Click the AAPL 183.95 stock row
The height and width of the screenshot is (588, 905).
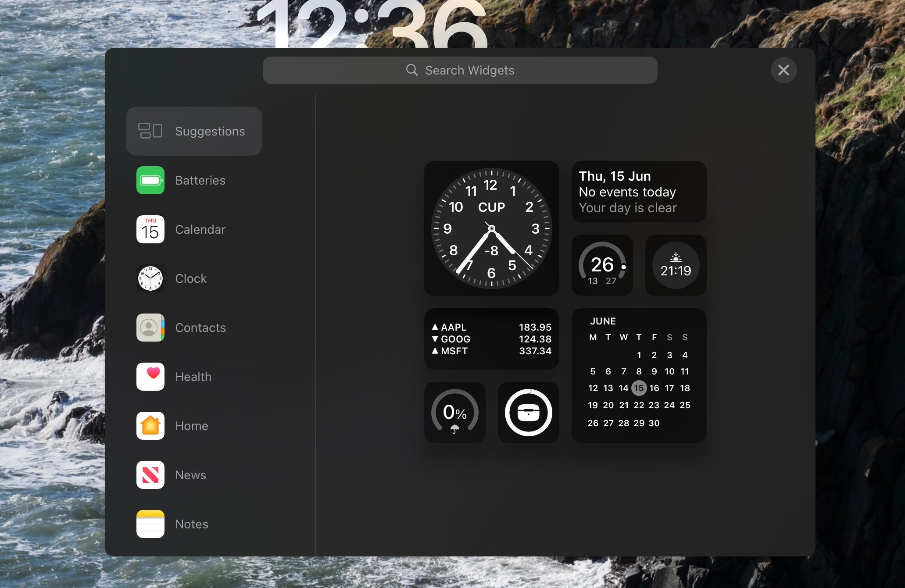pos(492,327)
